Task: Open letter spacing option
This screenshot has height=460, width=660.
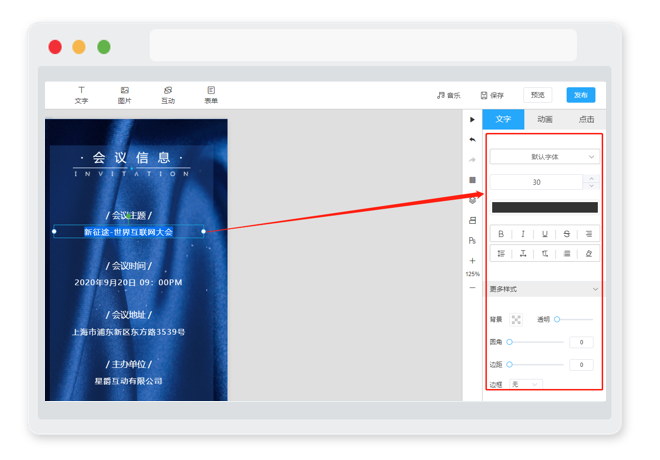Action: coord(523,253)
